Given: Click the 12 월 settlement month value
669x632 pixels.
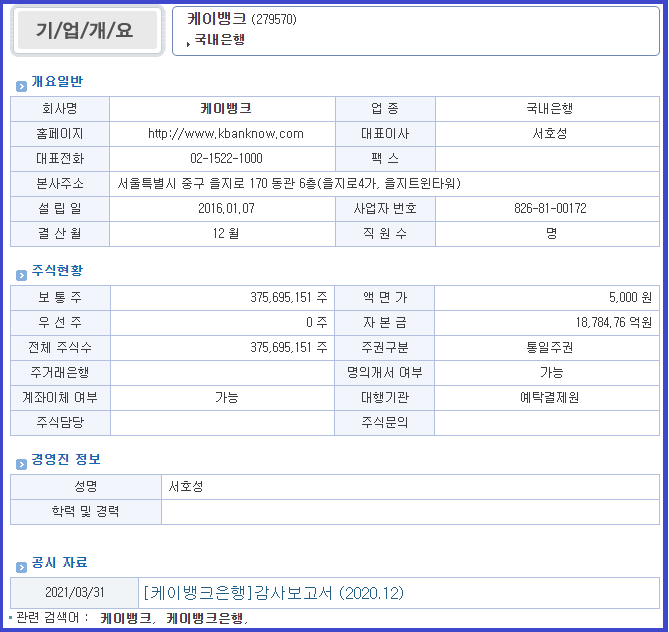Looking at the screenshot, I should click(x=226, y=233).
